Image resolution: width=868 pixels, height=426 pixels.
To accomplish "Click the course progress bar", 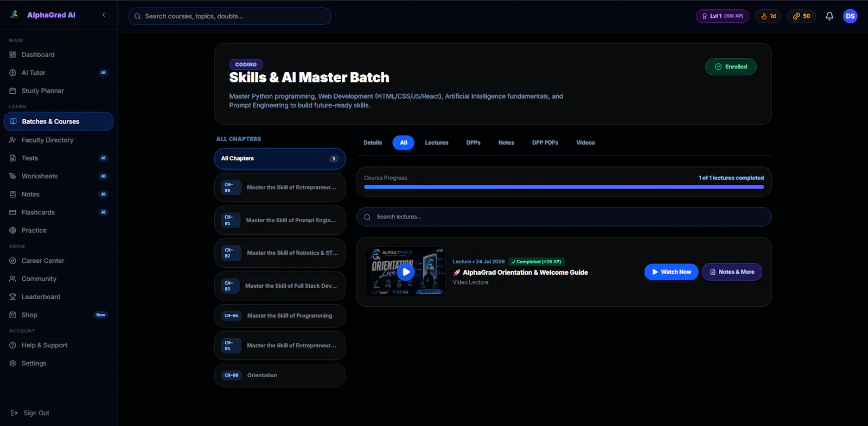I will coord(564,187).
